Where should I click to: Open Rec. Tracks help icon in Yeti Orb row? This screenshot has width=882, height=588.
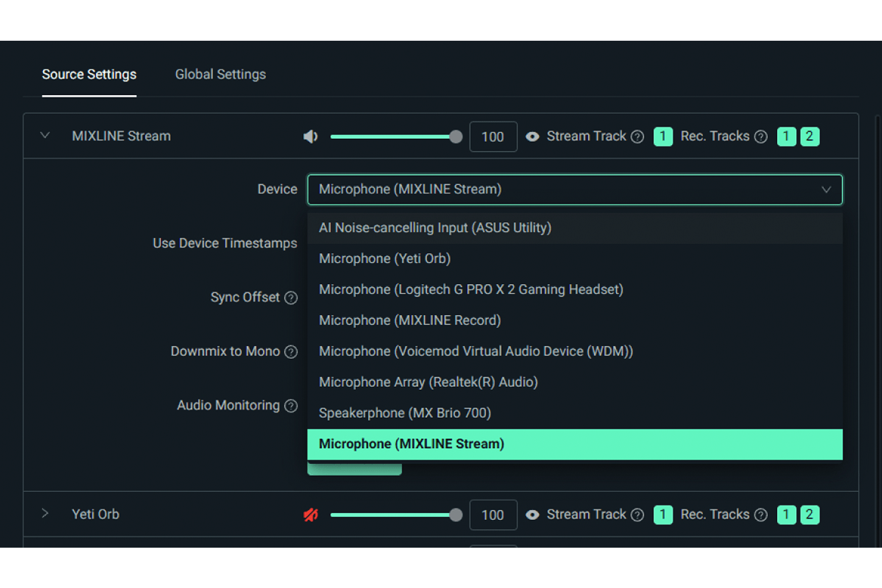tap(761, 514)
